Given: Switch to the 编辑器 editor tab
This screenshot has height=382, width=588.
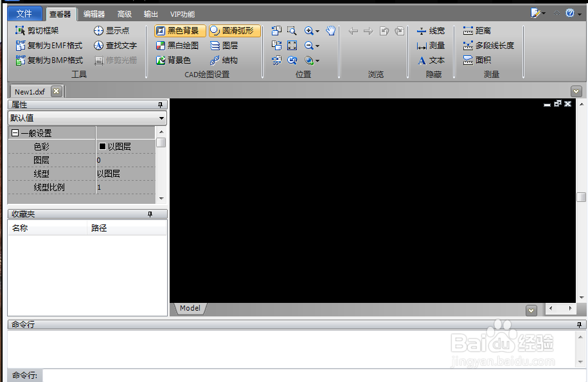Looking at the screenshot, I should pos(94,14).
